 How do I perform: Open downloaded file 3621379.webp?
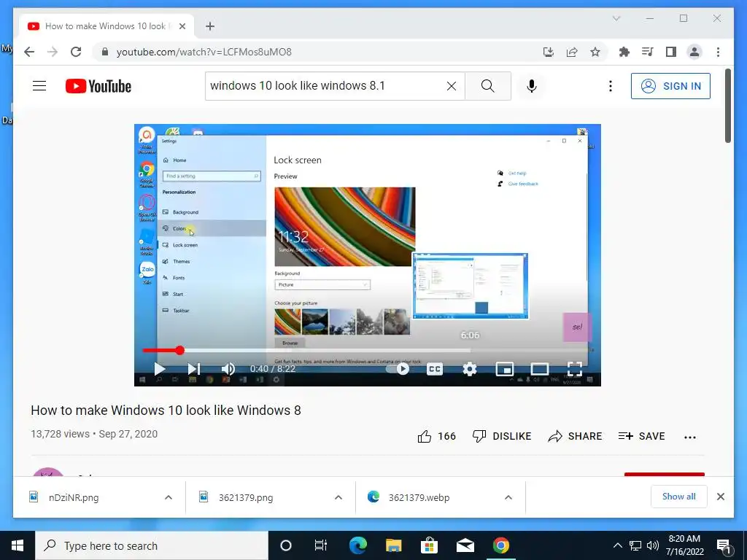tap(418, 497)
